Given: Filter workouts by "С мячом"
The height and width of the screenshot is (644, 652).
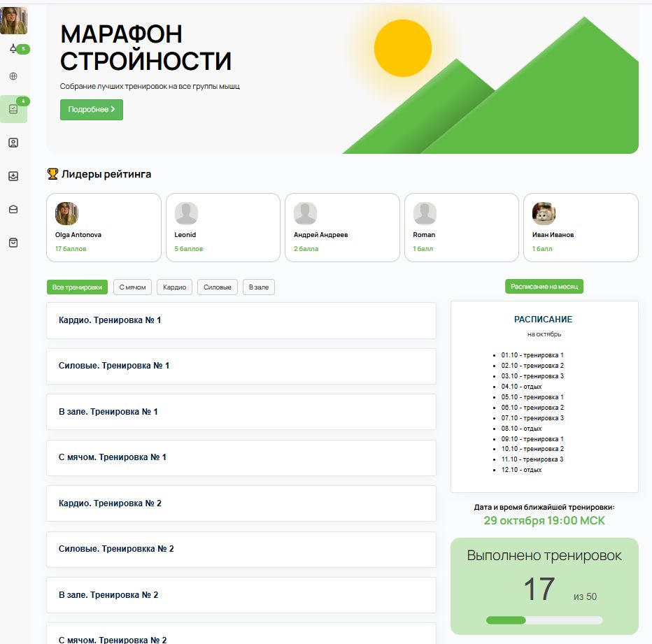Looking at the screenshot, I should click(x=132, y=287).
